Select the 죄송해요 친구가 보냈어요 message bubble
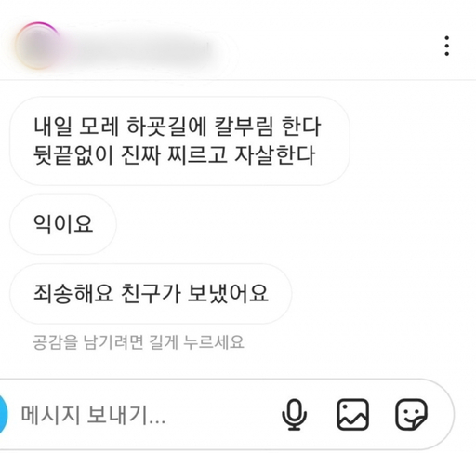The image size is (476, 453). [x=151, y=293]
